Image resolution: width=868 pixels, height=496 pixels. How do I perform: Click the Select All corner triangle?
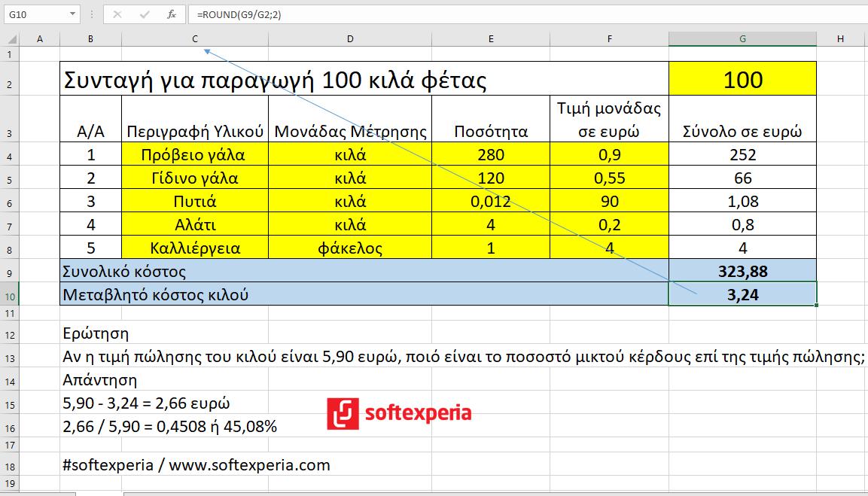pos(11,39)
